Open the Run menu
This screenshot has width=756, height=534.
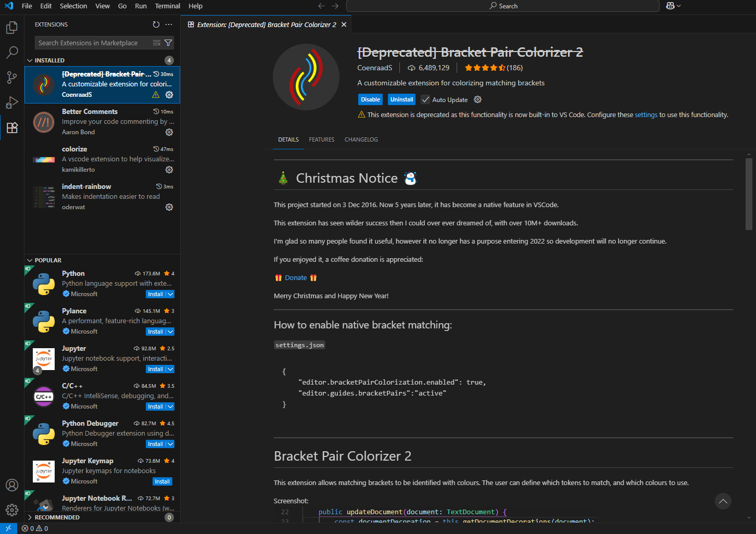141,6
